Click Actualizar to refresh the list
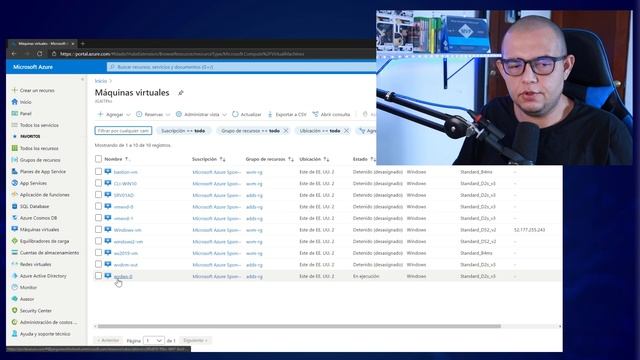 coord(247,115)
